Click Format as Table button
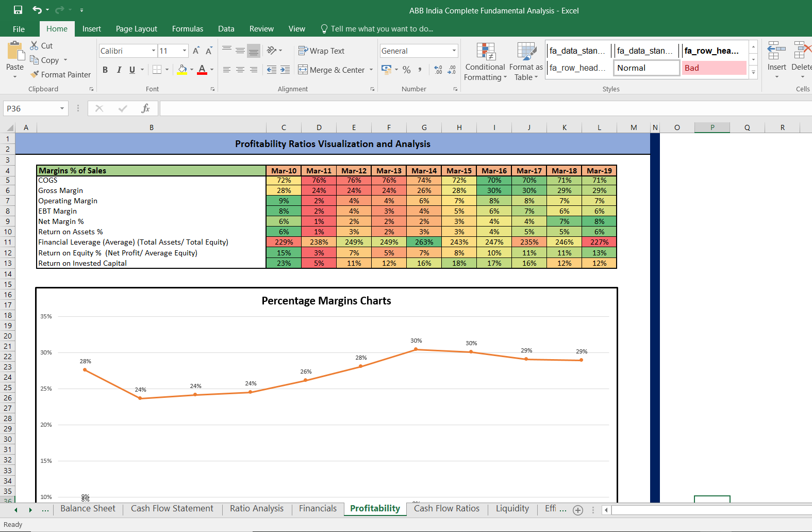 click(x=526, y=62)
